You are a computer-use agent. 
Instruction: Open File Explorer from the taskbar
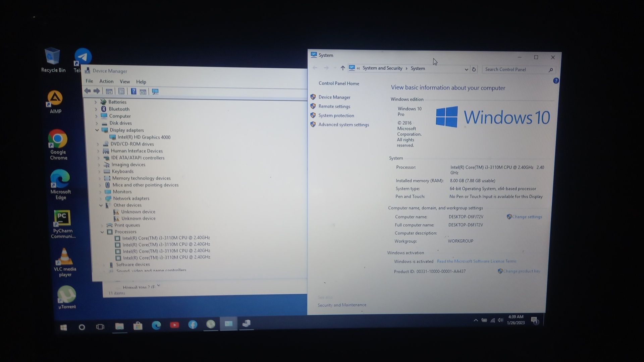click(x=119, y=326)
